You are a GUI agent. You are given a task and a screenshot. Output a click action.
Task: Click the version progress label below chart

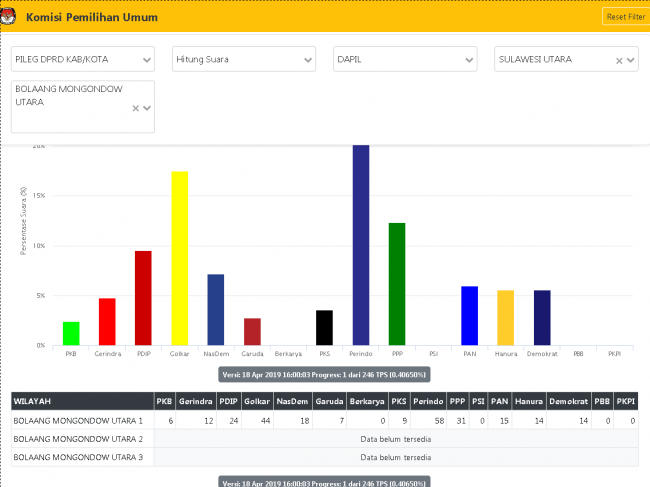[324, 374]
